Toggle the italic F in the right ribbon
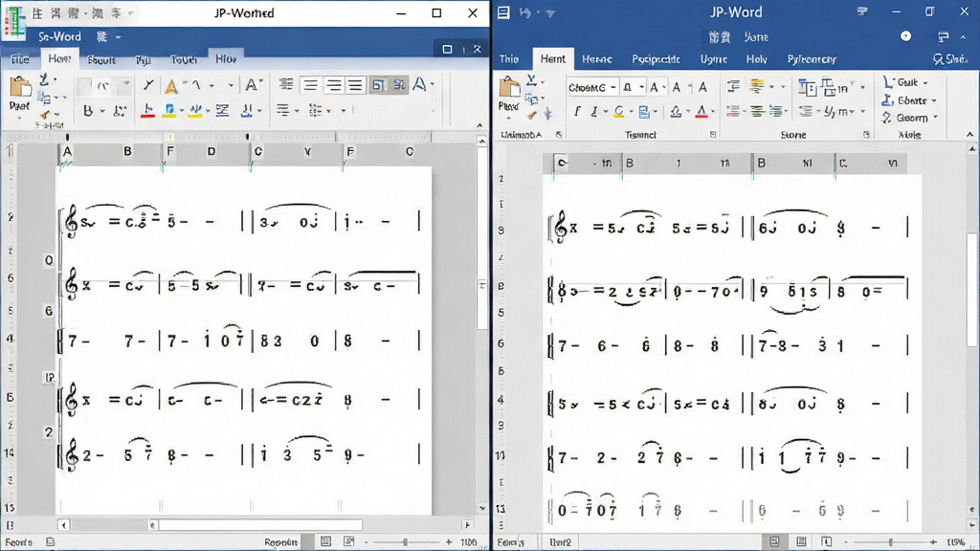Viewport: 980px width, 551px height. [577, 112]
